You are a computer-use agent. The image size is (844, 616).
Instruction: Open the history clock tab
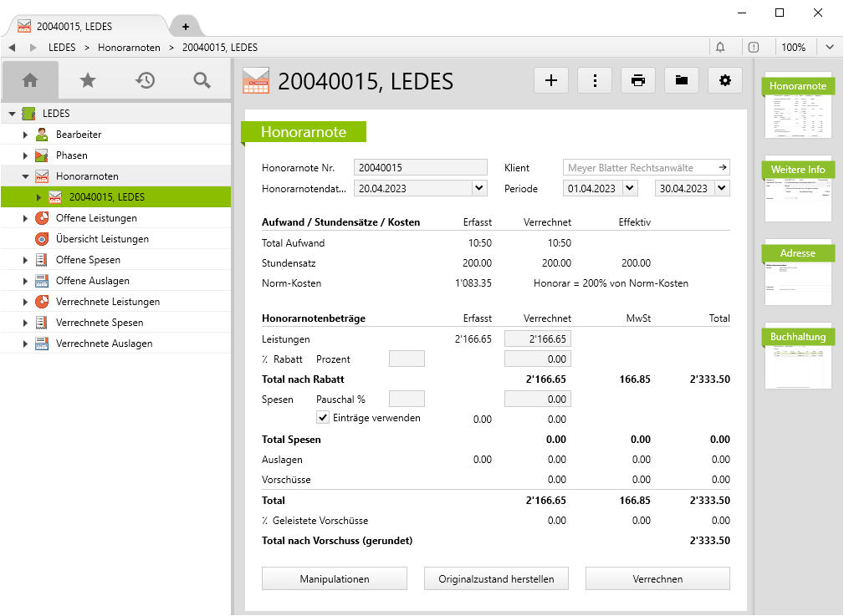click(146, 80)
